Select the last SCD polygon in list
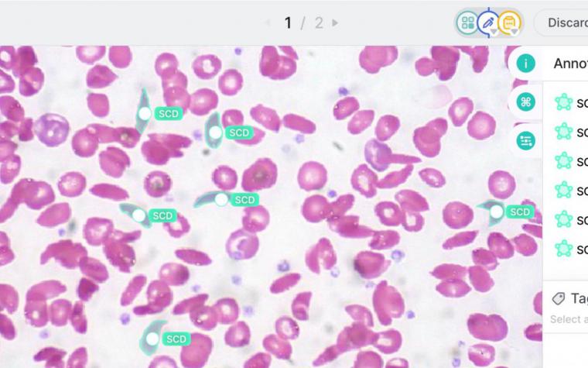The width and height of the screenshot is (588, 368). [571, 249]
